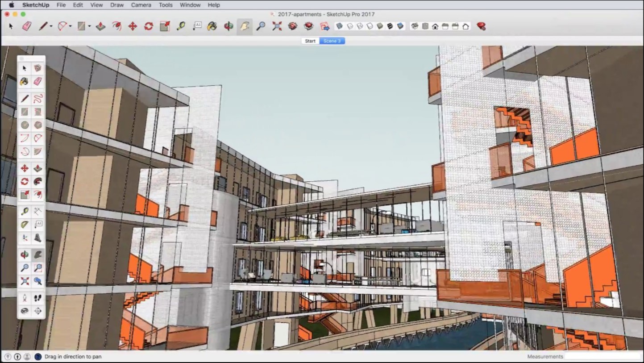
Task: Expand the Arc tool dropdown arrow
Action: pos(70,27)
